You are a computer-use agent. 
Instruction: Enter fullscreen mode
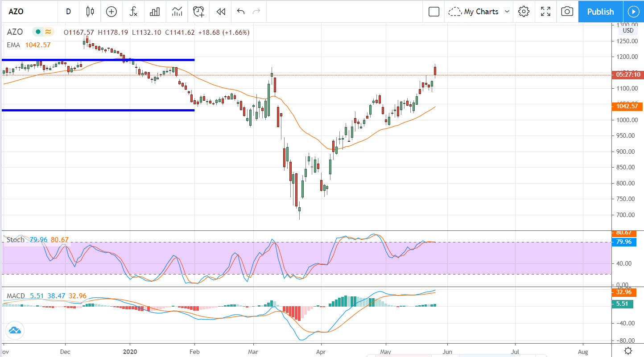[545, 12]
